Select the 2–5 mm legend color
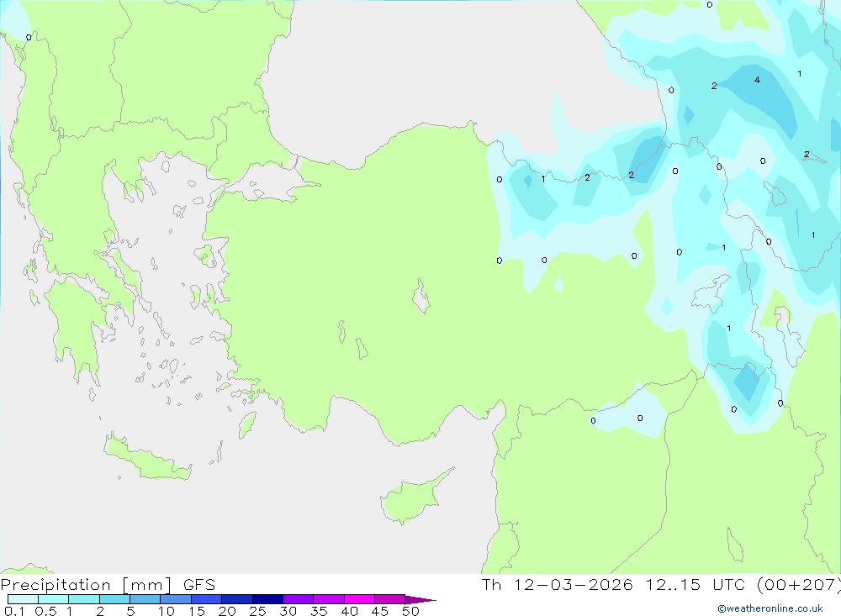This screenshot has width=841, height=616. (x=114, y=599)
